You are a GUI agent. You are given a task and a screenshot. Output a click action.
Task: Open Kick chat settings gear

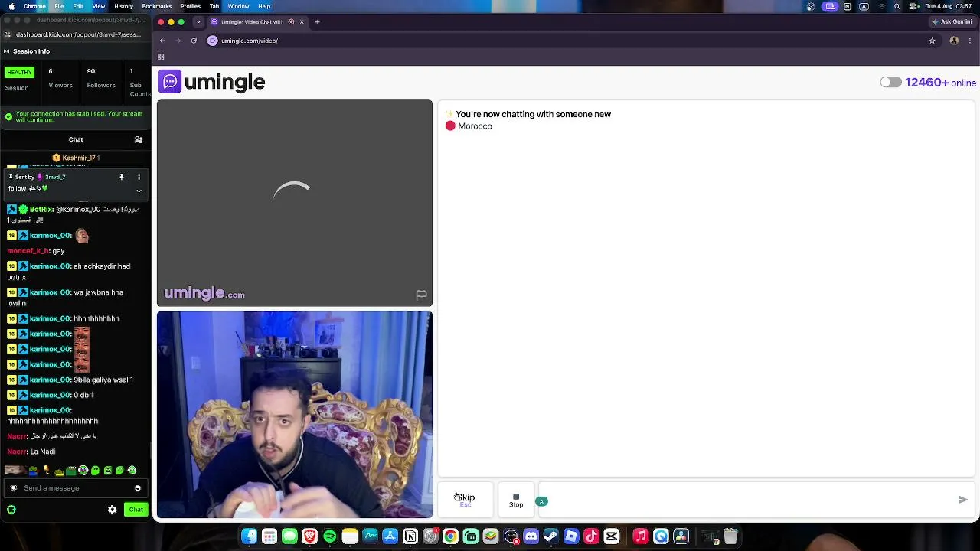click(113, 510)
